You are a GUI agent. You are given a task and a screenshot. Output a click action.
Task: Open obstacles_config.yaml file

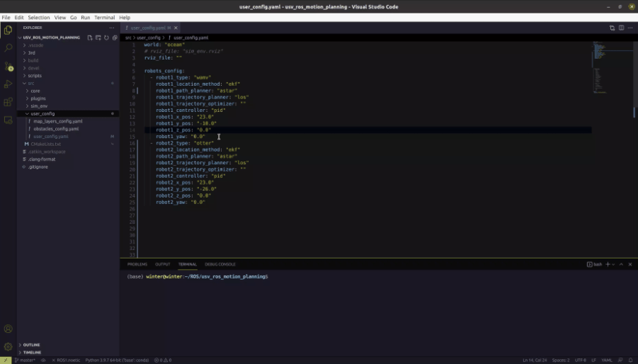(56, 128)
